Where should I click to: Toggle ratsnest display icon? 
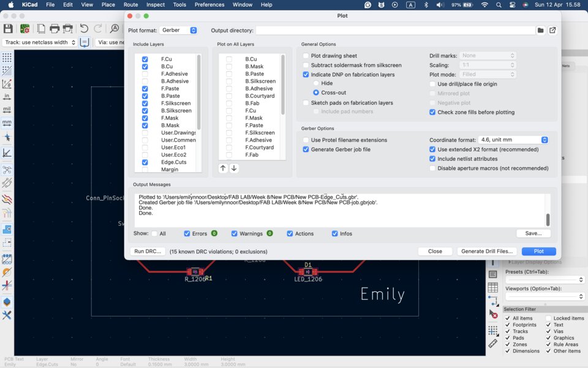(x=7, y=170)
